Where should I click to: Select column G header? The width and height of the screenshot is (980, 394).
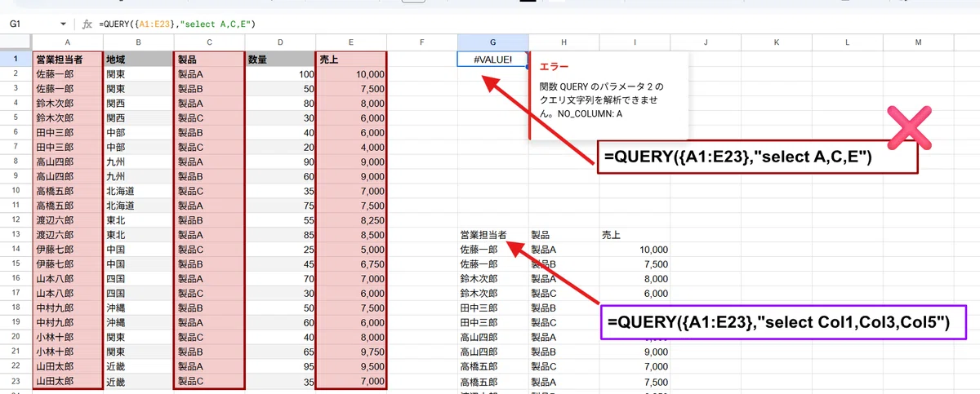click(492, 42)
